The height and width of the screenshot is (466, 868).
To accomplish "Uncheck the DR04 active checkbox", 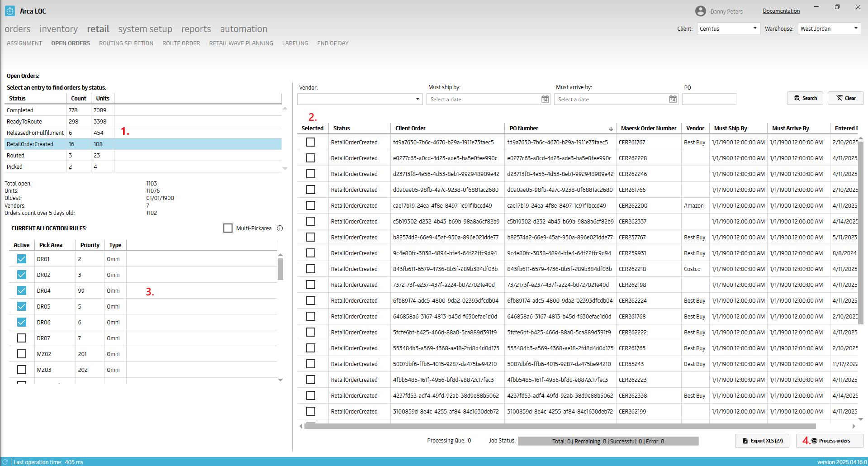I will 22,290.
